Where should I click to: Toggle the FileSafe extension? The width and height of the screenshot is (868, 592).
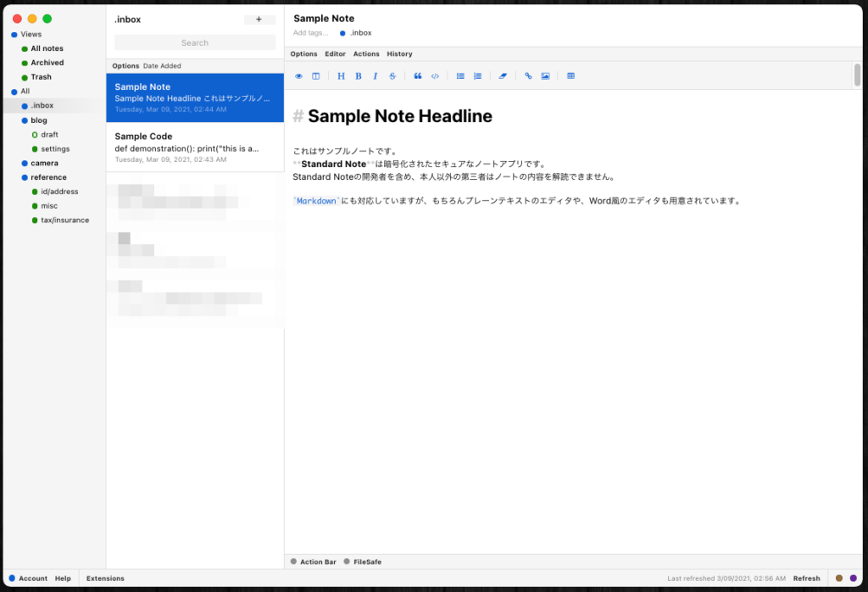tap(363, 561)
